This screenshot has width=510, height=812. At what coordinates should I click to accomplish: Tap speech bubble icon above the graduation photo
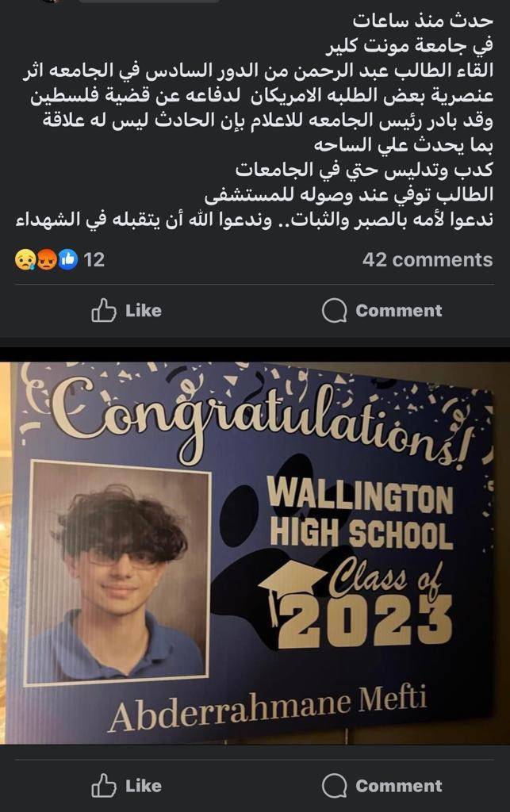335,311
